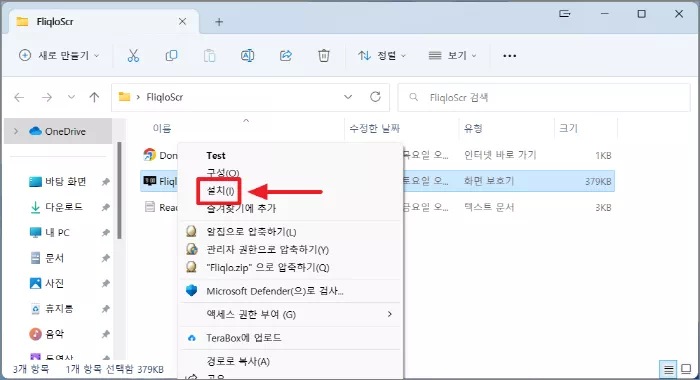Click the pin icon next to 문서
This screenshot has width=700, height=380.
click(x=105, y=258)
